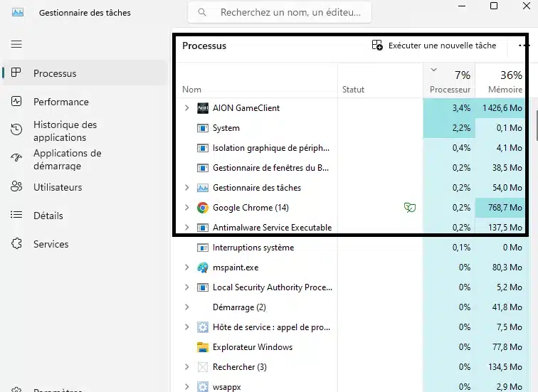Image resolution: width=538 pixels, height=392 pixels.
Task: Open the more options ellipsis menu
Action: (x=524, y=46)
